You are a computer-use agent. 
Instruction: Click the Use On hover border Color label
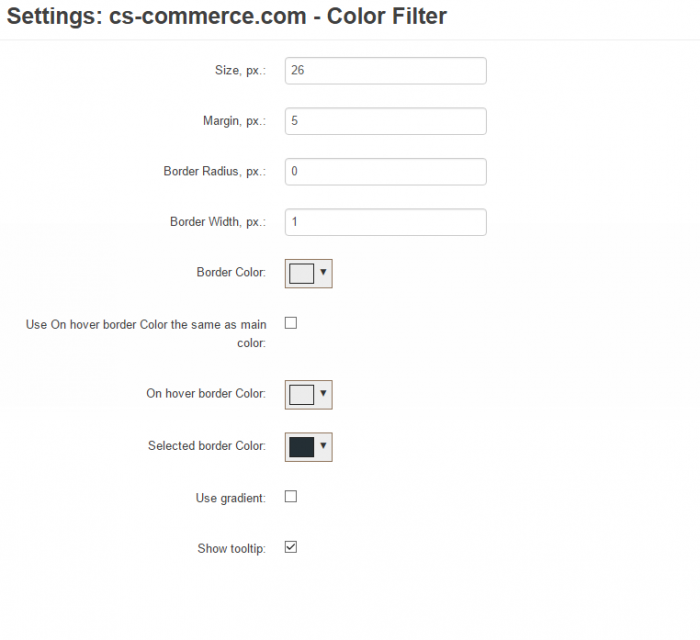(146, 333)
